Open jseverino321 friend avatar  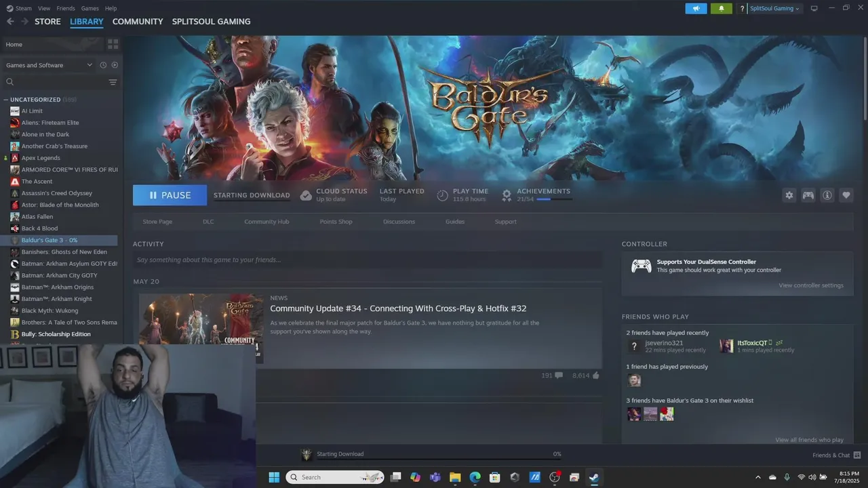pyautogui.click(x=634, y=346)
